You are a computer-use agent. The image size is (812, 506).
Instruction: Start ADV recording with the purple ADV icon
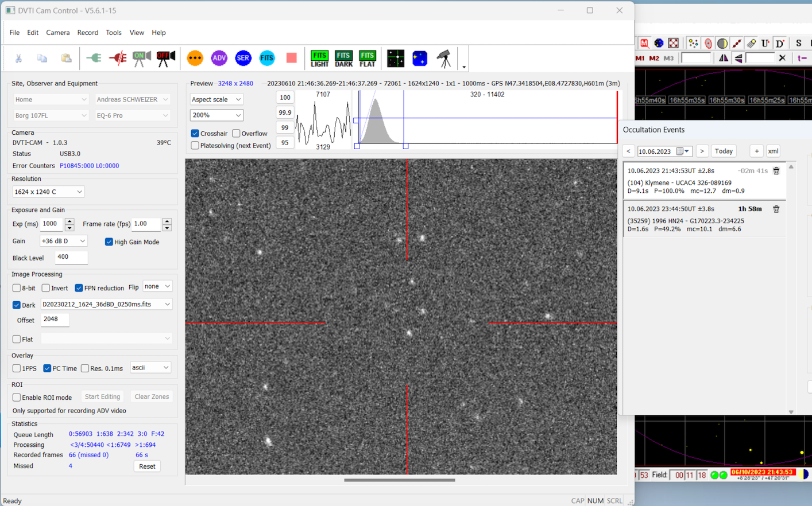coord(219,58)
